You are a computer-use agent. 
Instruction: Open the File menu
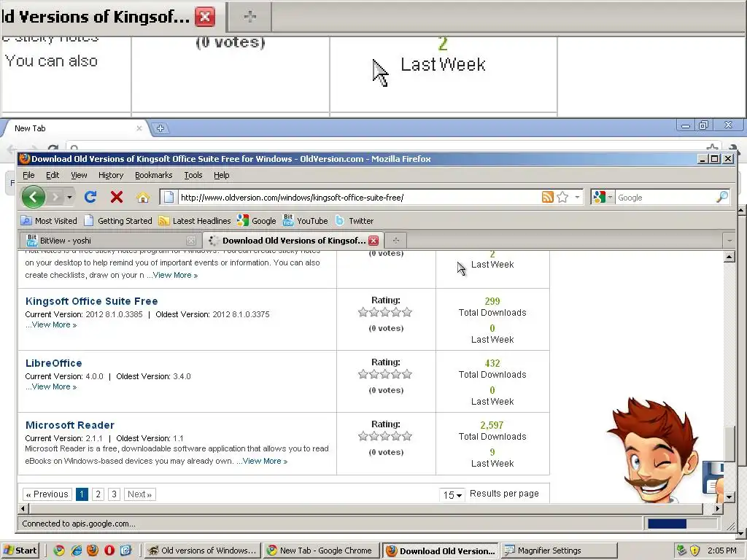click(x=28, y=175)
